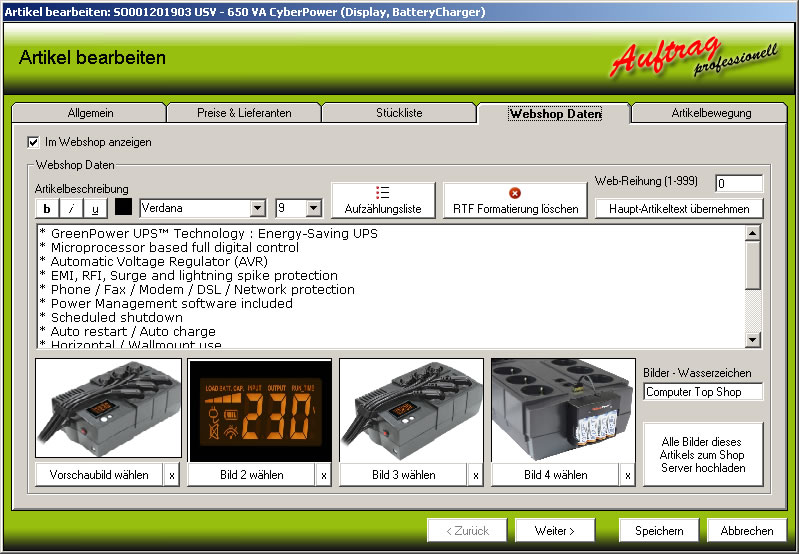This screenshot has height=554, width=799.
Task: Select the preview UPS thumbnail image
Action: [109, 408]
